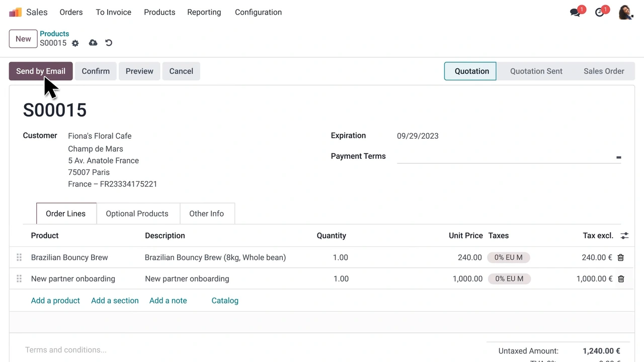Click the Customer field Fiona's Floral Cafe

pyautogui.click(x=100, y=136)
